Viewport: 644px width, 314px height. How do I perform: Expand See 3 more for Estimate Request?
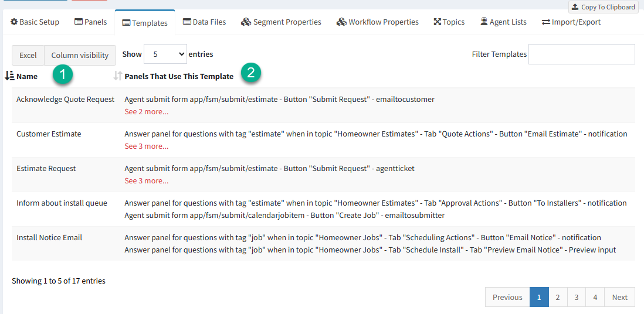coord(146,180)
